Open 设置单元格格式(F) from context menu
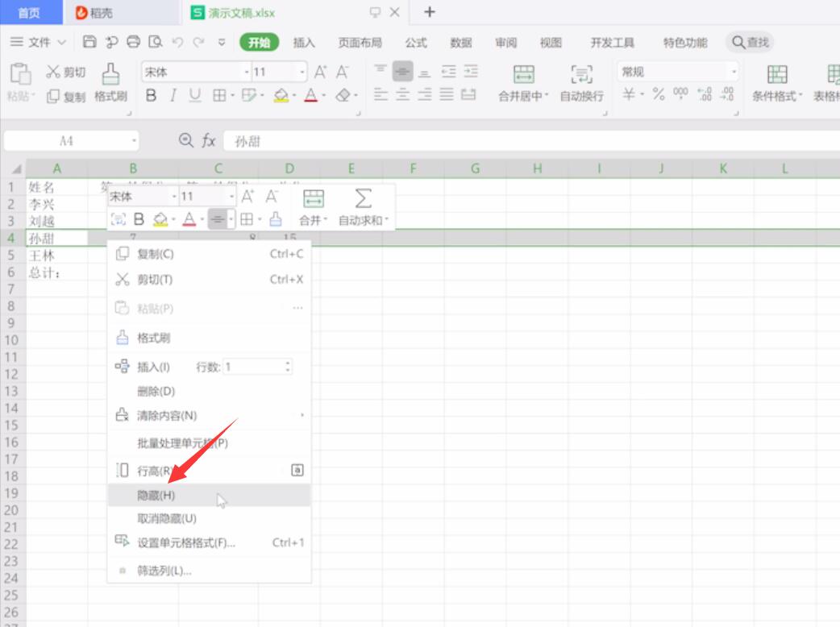Viewport: 840px width, 627px height. point(210,542)
